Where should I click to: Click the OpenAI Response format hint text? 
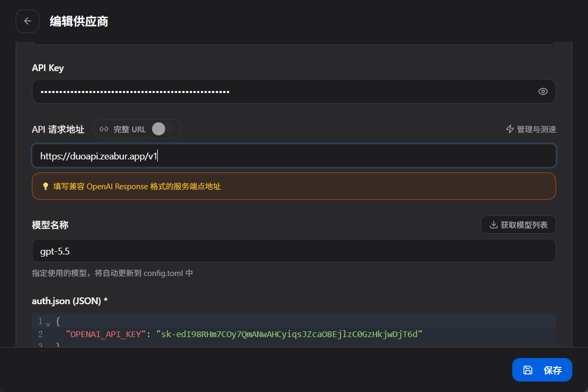pos(137,187)
